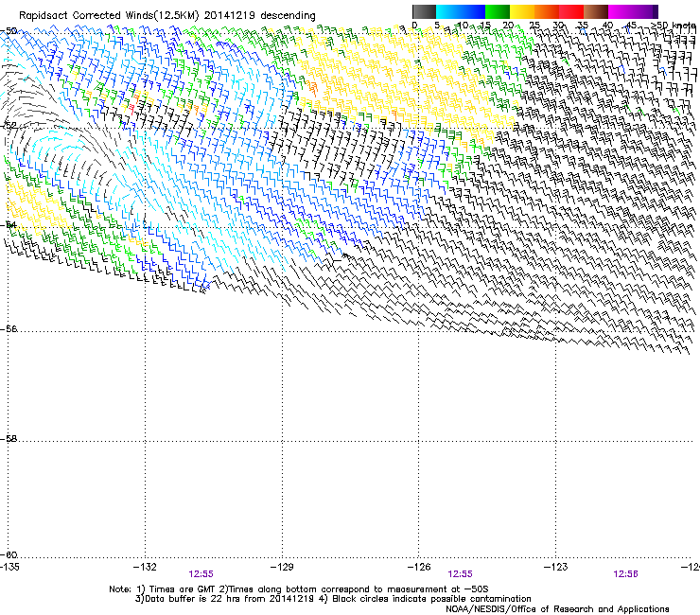Click the cyan 5-10 knots legend swatch
Screen dimensions: 700x615
point(448,11)
